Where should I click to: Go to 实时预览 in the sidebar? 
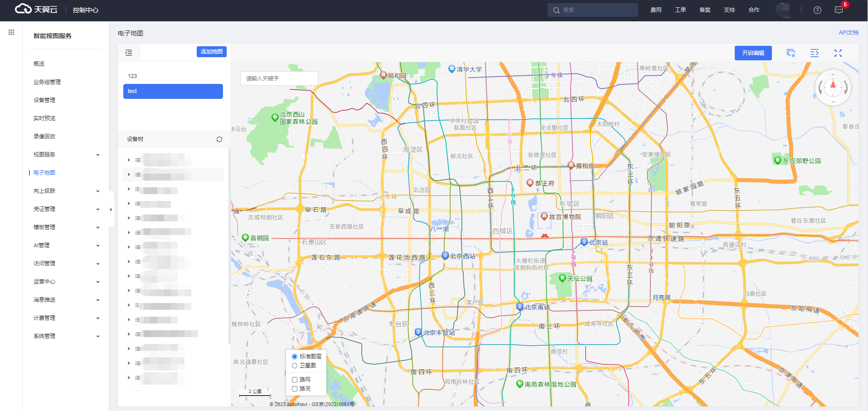point(44,118)
